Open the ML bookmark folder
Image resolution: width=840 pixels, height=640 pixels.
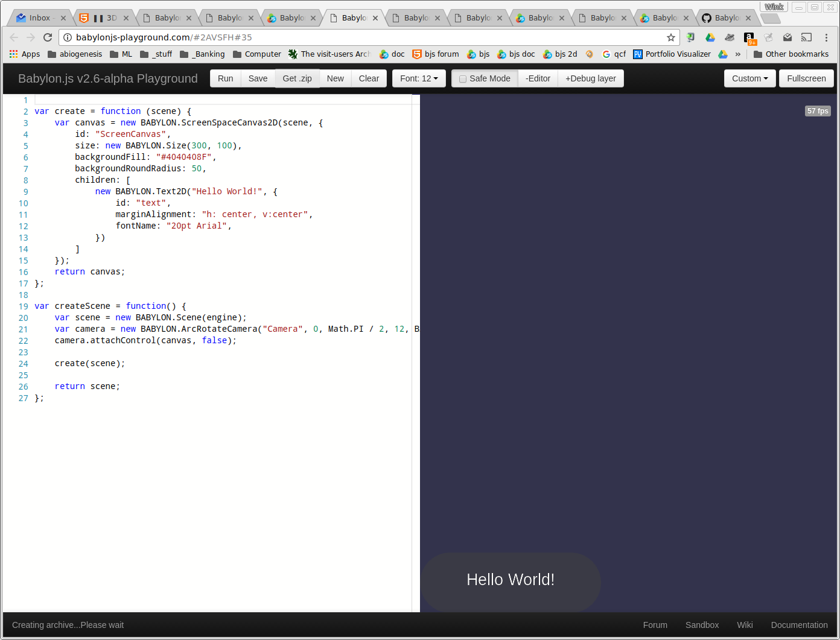[x=121, y=54]
